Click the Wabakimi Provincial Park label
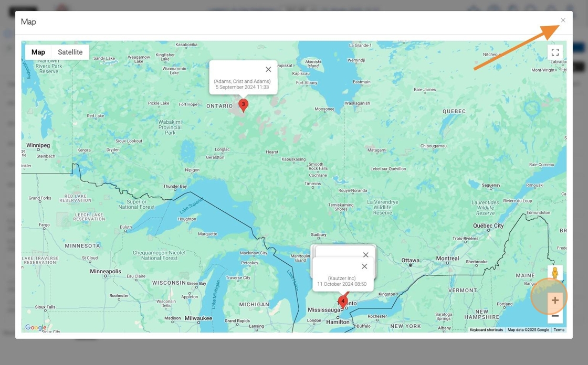This screenshot has height=365, width=588. (x=170, y=127)
